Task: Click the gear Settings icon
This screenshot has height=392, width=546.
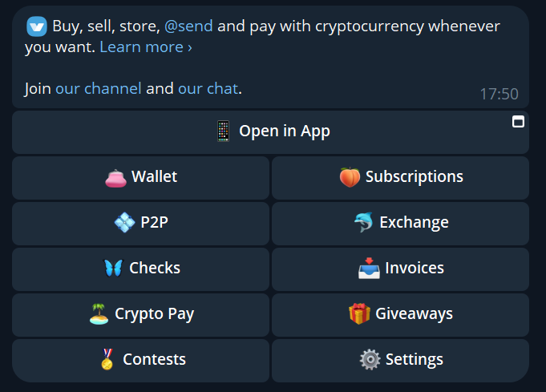Action: (370, 359)
